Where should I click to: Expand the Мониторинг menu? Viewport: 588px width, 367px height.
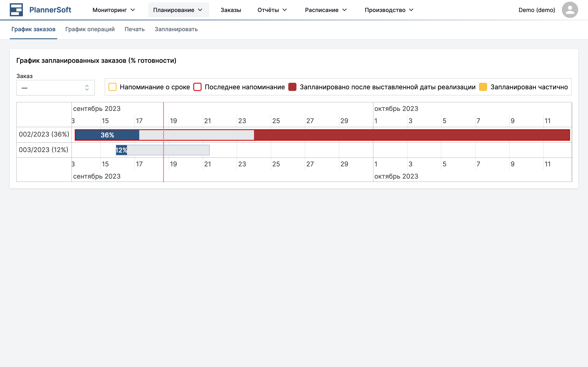click(x=113, y=10)
